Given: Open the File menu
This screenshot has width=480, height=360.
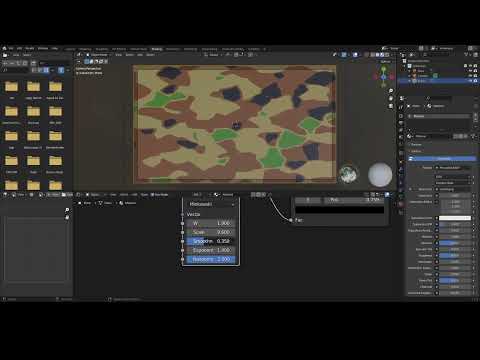Looking at the screenshot, I should click(11, 48).
